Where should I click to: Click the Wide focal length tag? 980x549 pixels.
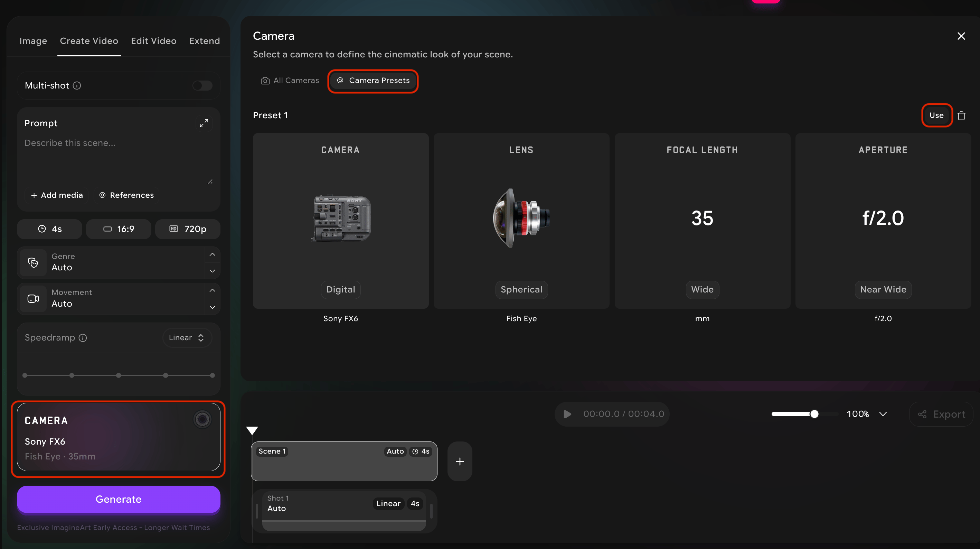[x=702, y=290]
